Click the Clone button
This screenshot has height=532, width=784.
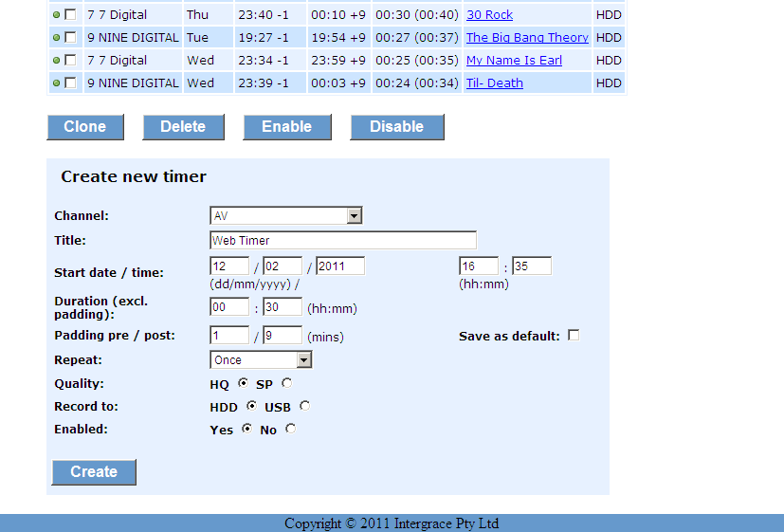pos(84,127)
